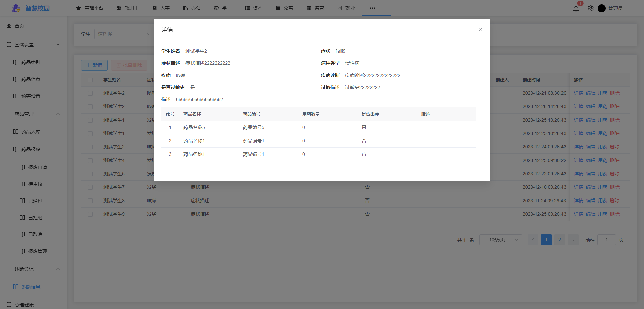Click the 新增 button
Viewport: 644px width, 309px height.
pyautogui.click(x=94, y=65)
